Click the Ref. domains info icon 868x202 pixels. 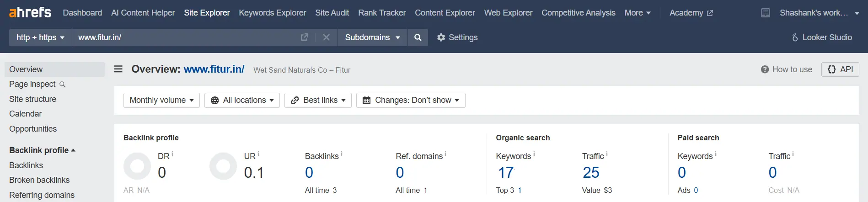(x=445, y=154)
